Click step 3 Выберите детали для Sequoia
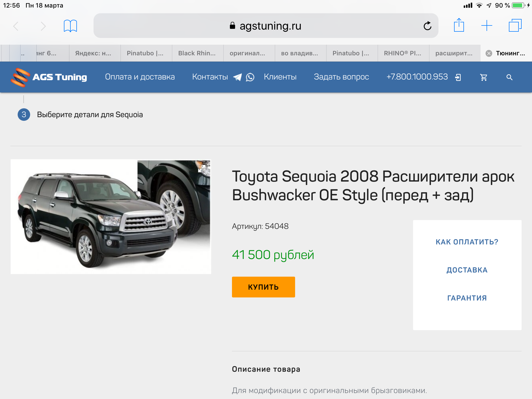 (x=90, y=115)
